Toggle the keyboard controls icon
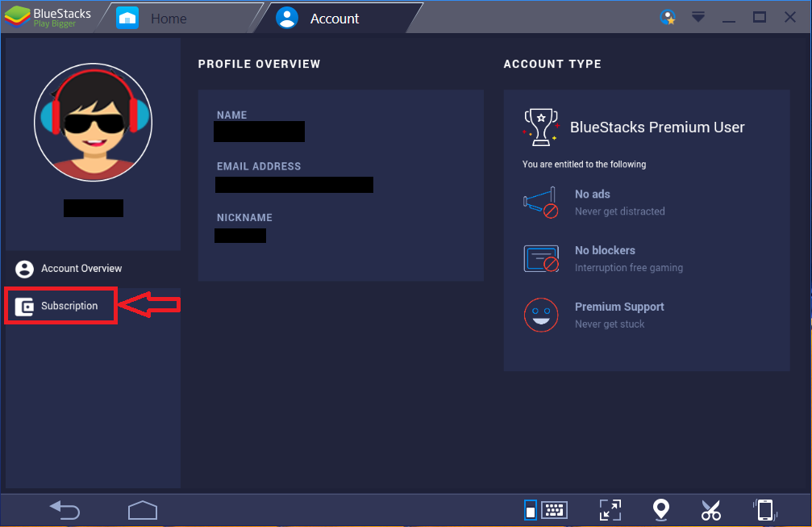The image size is (812, 527). (547, 510)
